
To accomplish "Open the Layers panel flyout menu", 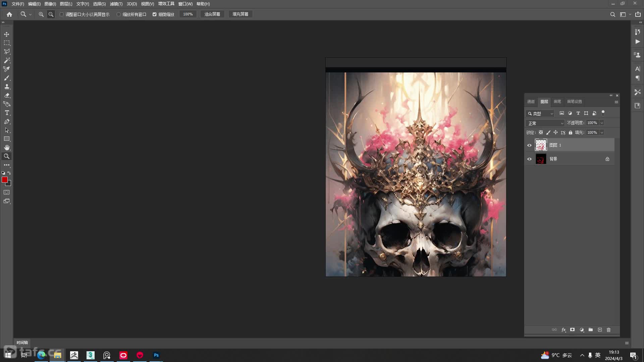I will point(616,102).
